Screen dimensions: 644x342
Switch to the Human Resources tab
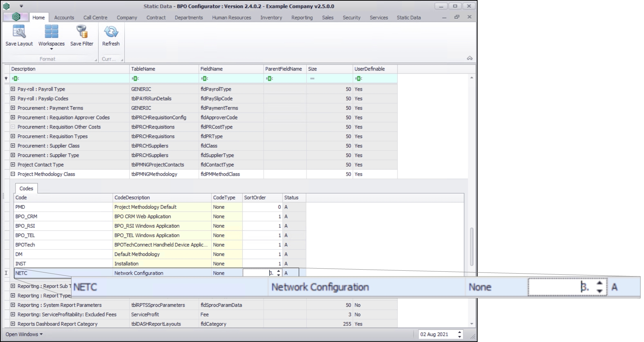pos(231,18)
